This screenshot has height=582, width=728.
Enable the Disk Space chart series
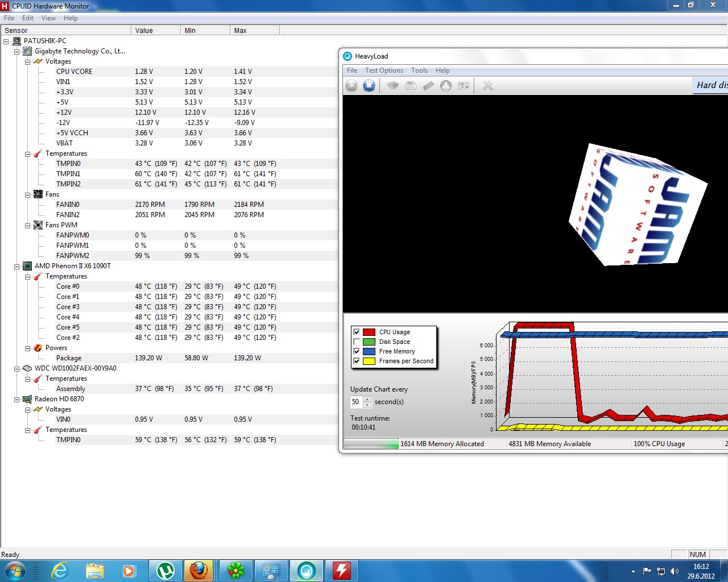coord(357,342)
